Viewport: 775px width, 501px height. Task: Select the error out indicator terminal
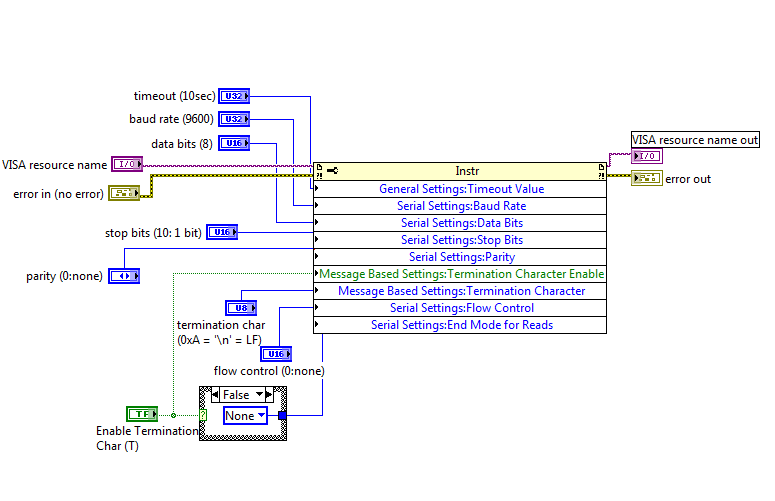pos(646,178)
